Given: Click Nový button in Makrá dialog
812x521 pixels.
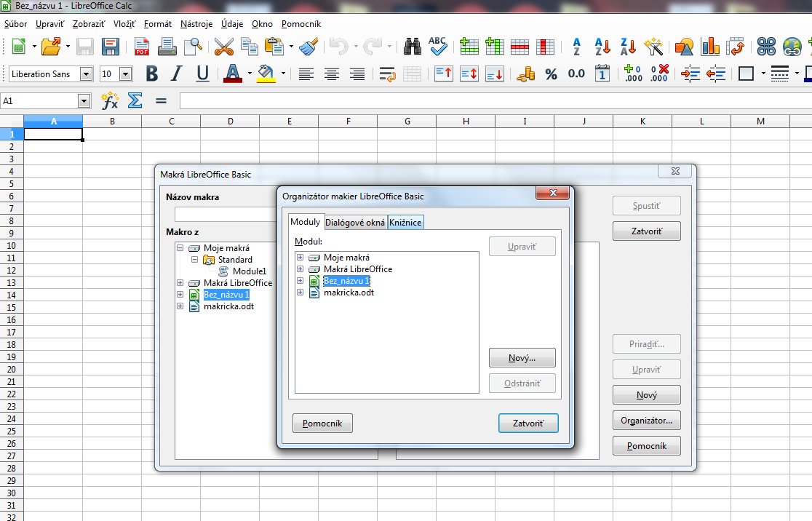Looking at the screenshot, I should (646, 395).
